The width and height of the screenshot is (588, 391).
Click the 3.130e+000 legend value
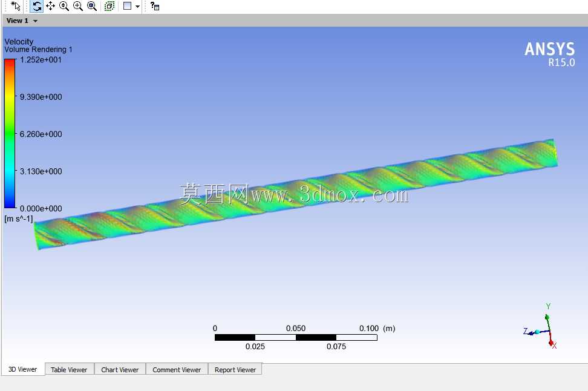tap(41, 171)
